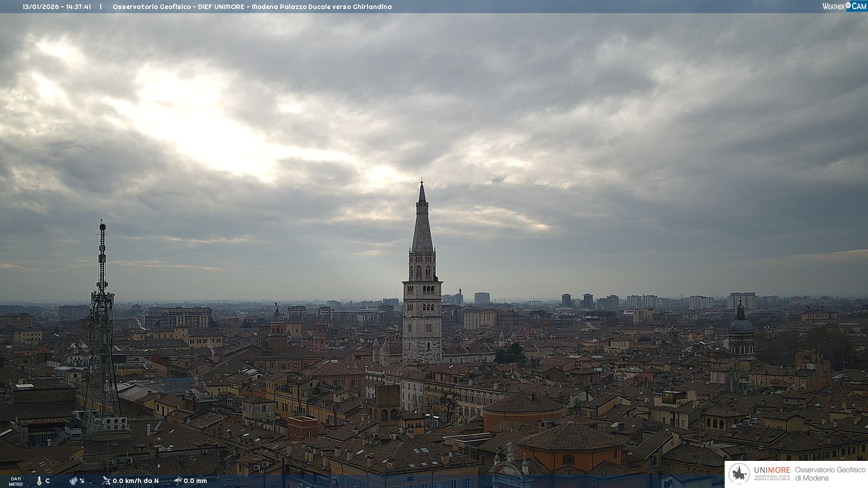Click Osservatorio Geofisico di Modena text
Viewport: 868px width, 488px height.
point(830,474)
